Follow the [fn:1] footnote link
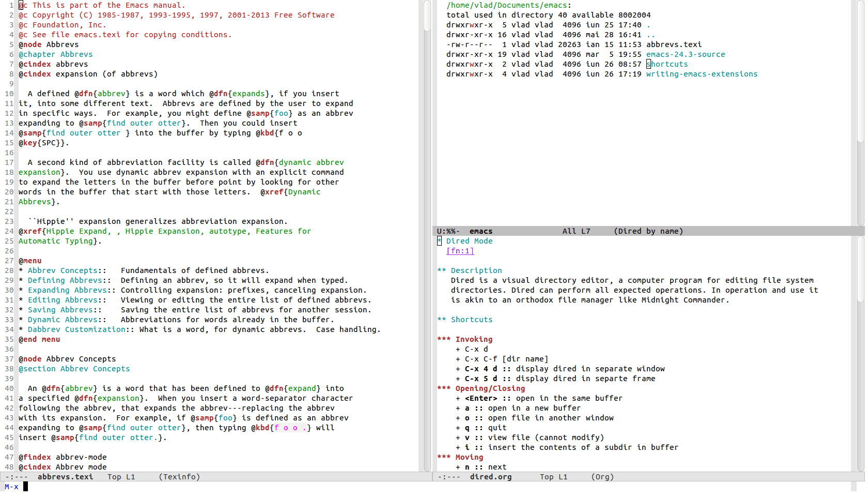 point(460,251)
